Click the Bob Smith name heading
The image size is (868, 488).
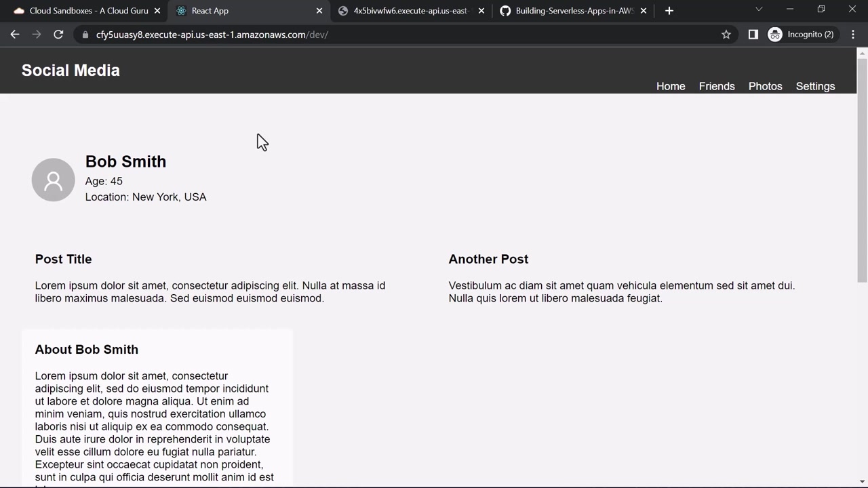[125, 161]
